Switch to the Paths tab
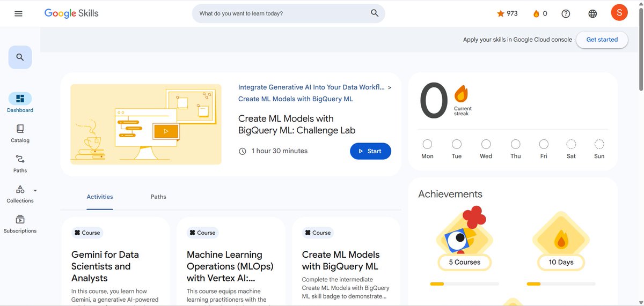644x306 pixels. pos(158,197)
